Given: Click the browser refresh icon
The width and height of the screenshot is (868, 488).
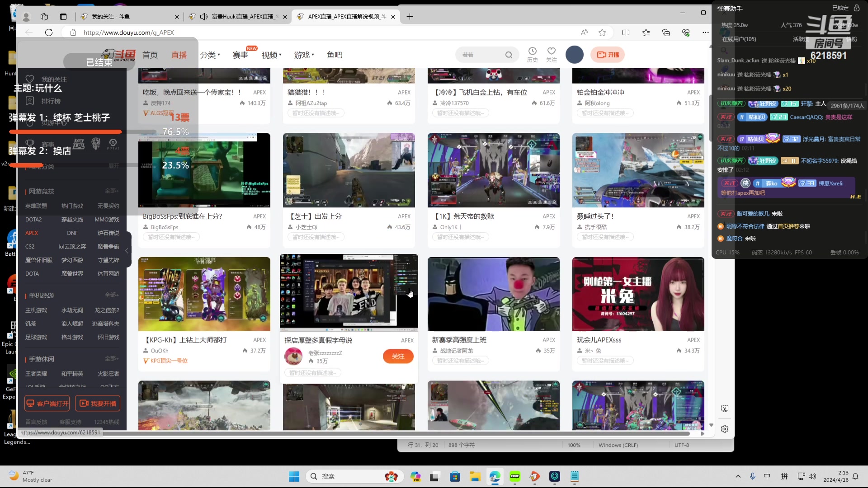Looking at the screenshot, I should coord(49,32).
